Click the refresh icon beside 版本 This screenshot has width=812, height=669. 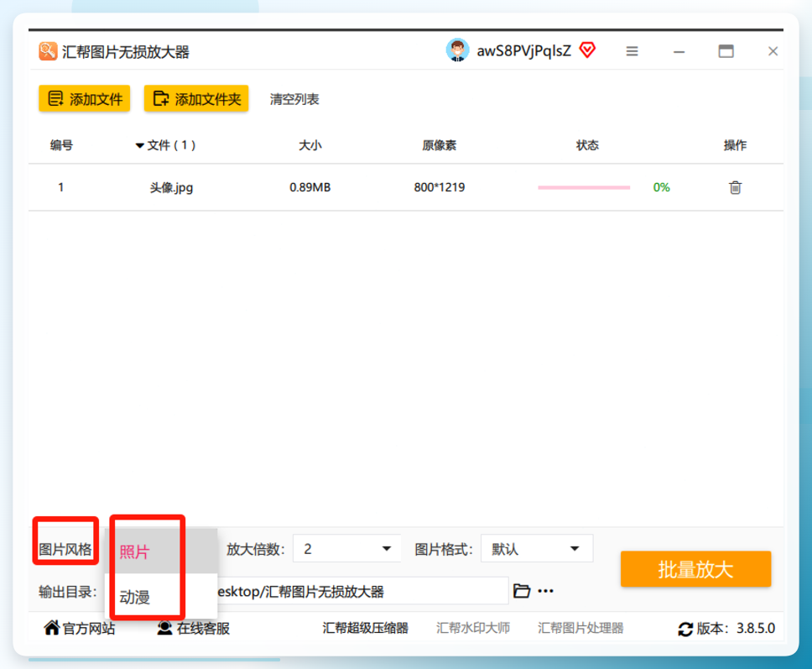[x=685, y=629]
